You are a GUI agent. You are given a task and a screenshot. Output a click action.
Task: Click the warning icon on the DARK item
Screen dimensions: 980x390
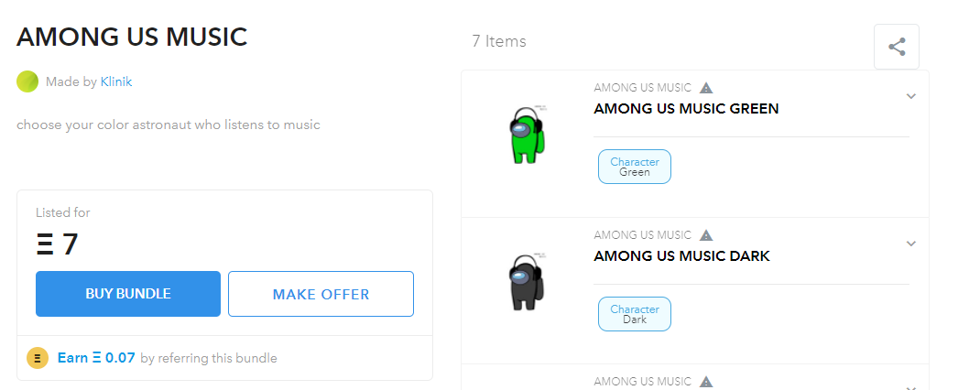pyautogui.click(x=706, y=235)
